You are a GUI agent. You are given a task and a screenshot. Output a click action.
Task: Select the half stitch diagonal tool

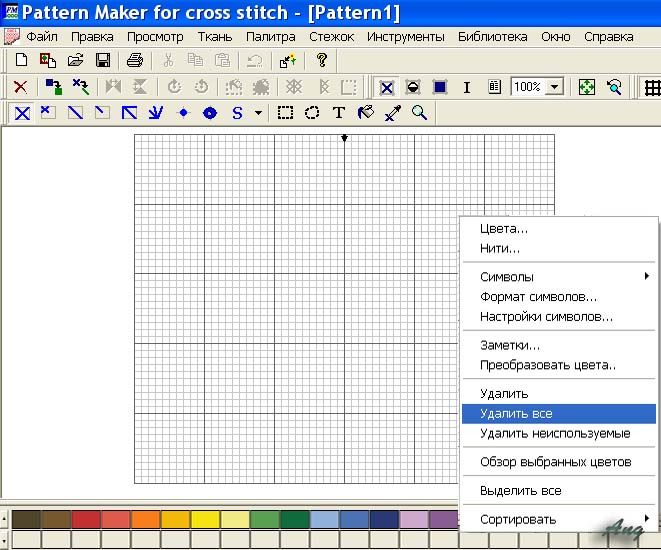[75, 113]
